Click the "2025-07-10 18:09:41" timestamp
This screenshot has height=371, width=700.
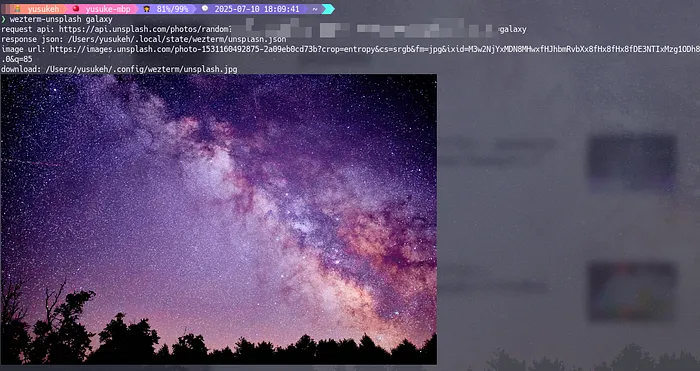[257, 9]
